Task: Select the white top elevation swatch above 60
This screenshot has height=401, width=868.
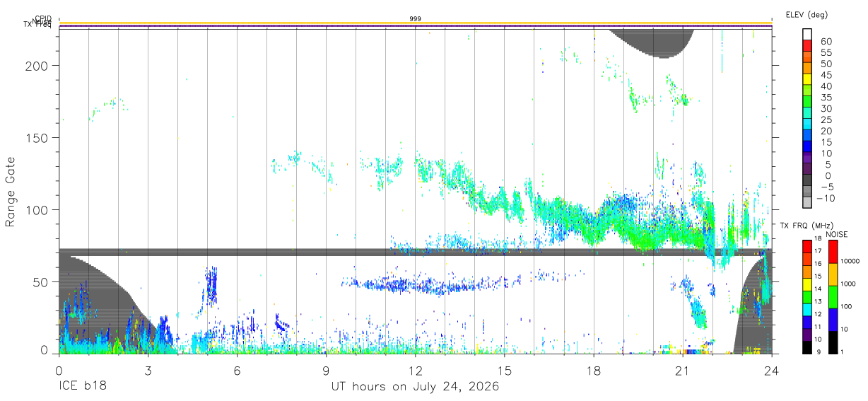Action: 807,34
